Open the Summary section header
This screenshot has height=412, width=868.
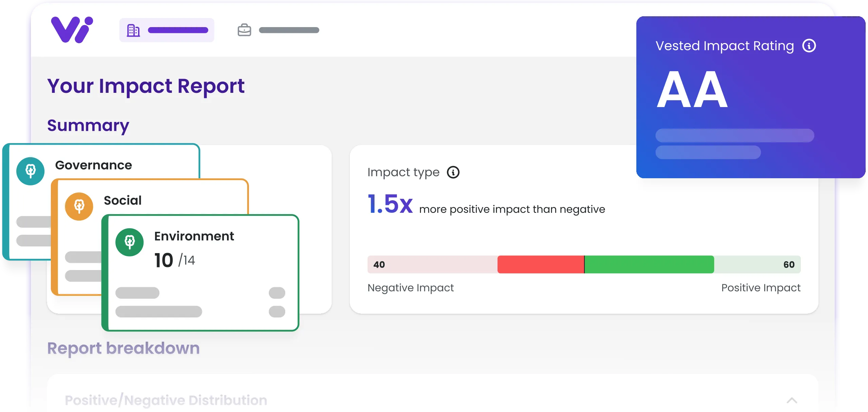(88, 125)
